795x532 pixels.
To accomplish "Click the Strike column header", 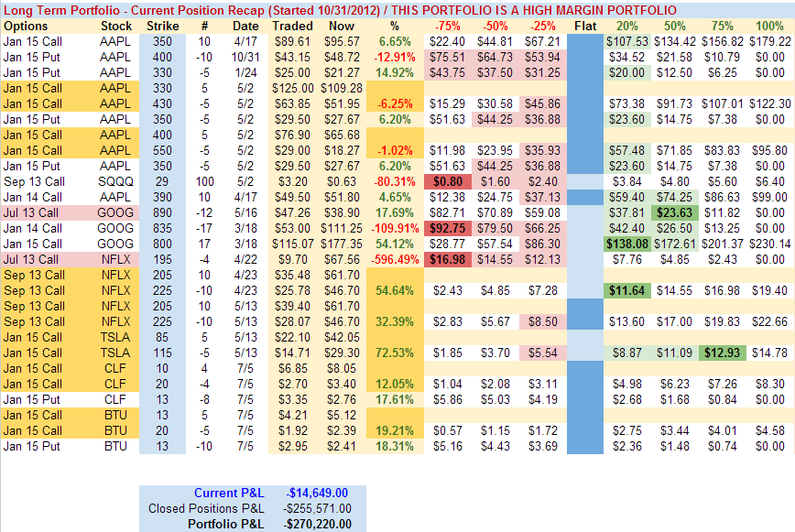I will [163, 26].
